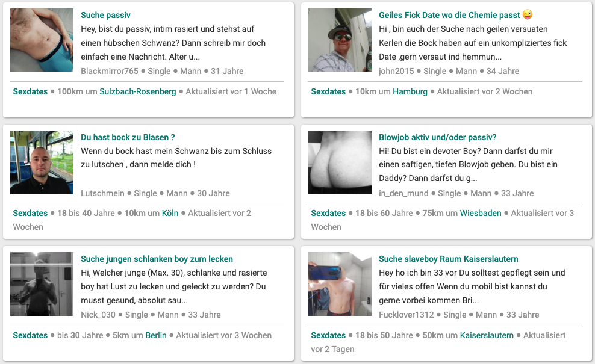
Task: Click Sexdates category in the Hamburg listing
Action: tap(328, 91)
